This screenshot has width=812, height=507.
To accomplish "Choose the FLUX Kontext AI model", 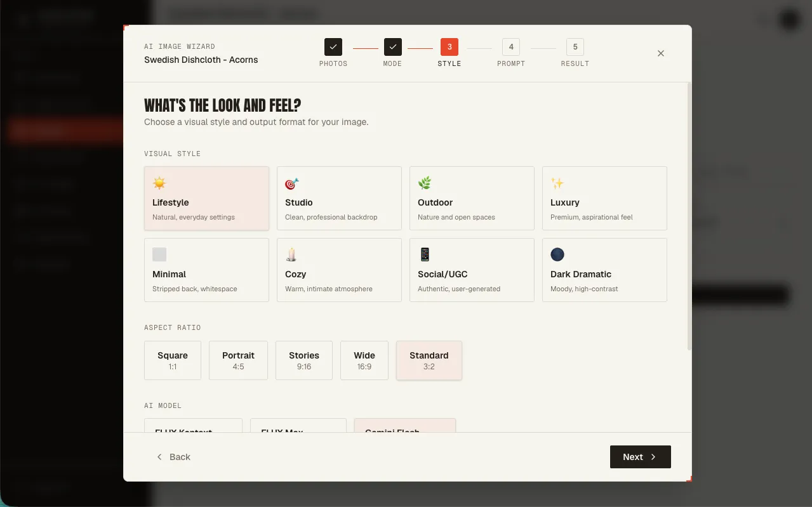I will [193, 426].
